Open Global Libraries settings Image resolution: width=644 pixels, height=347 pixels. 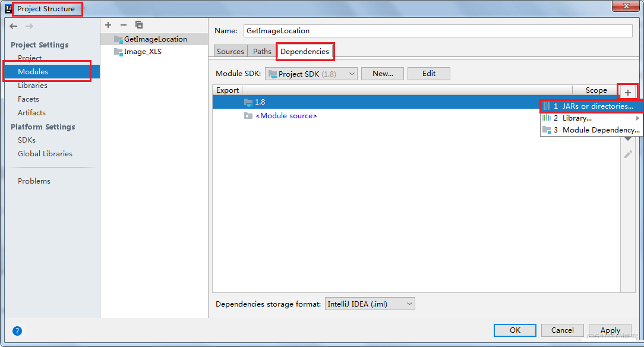[45, 153]
